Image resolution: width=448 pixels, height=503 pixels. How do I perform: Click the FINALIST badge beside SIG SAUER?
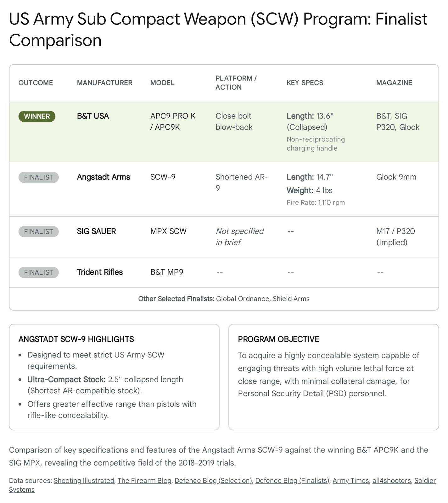tap(38, 232)
